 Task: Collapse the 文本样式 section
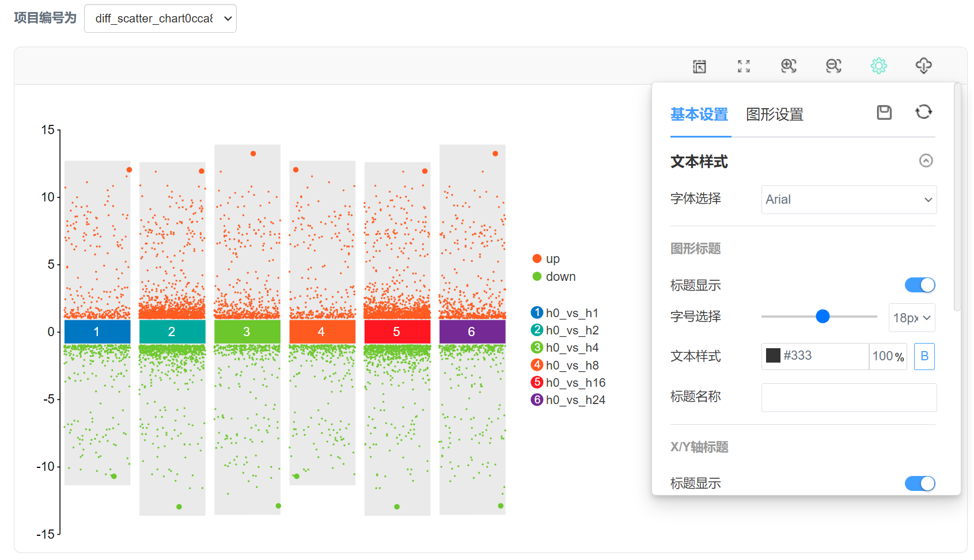(926, 161)
